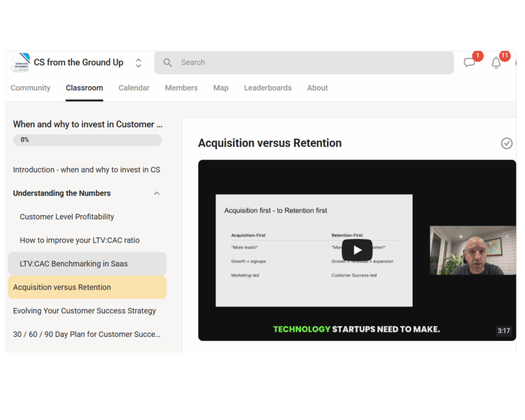
Task: Open How to improve your LTV:CAC ratio
Action: click(x=79, y=240)
